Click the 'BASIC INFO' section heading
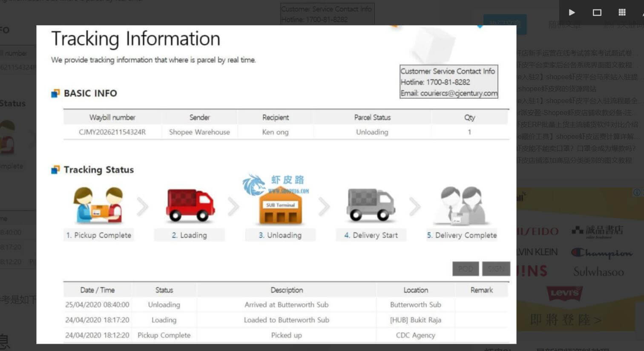Image resolution: width=644 pixels, height=351 pixels. [90, 93]
